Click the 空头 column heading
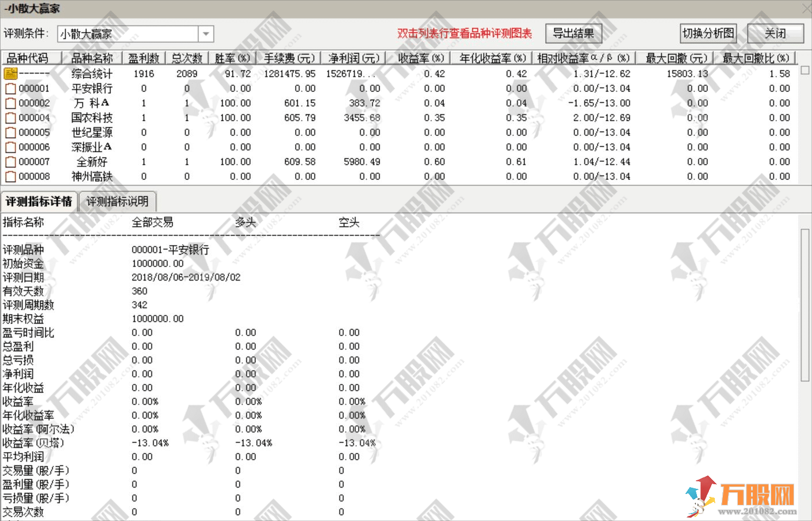Viewport: 812px width, 521px height. pyautogui.click(x=349, y=222)
